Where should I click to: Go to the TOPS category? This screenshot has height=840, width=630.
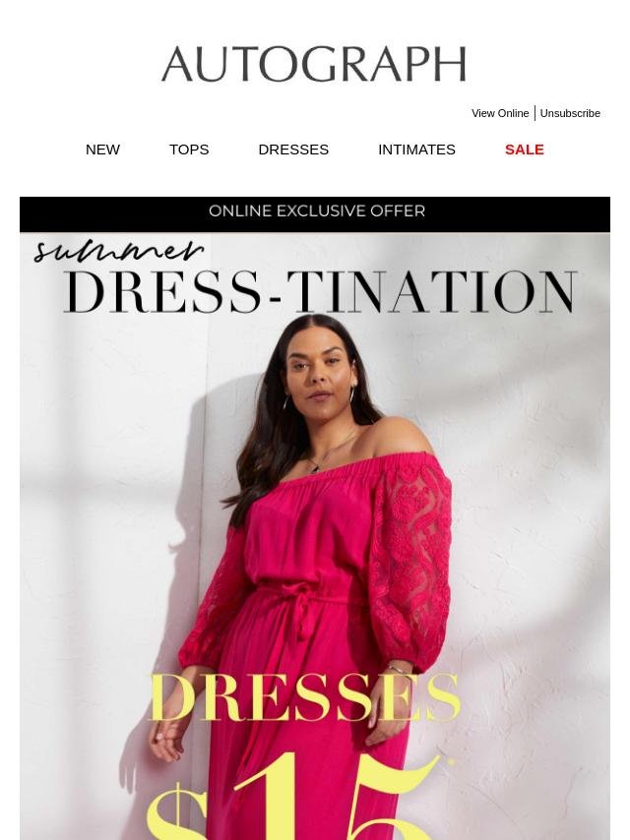(189, 150)
